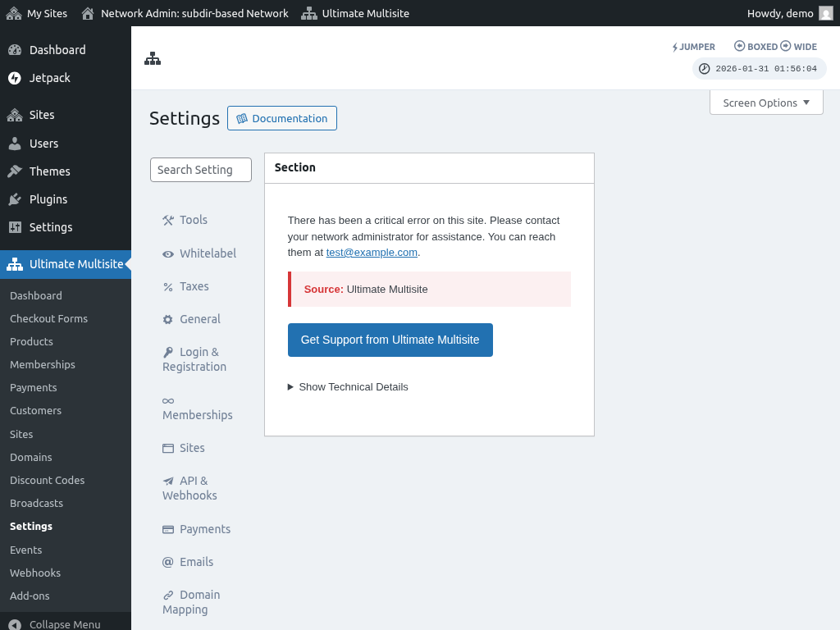Open Domains submenu item
This screenshot has width=840, height=630.
pyautogui.click(x=31, y=458)
